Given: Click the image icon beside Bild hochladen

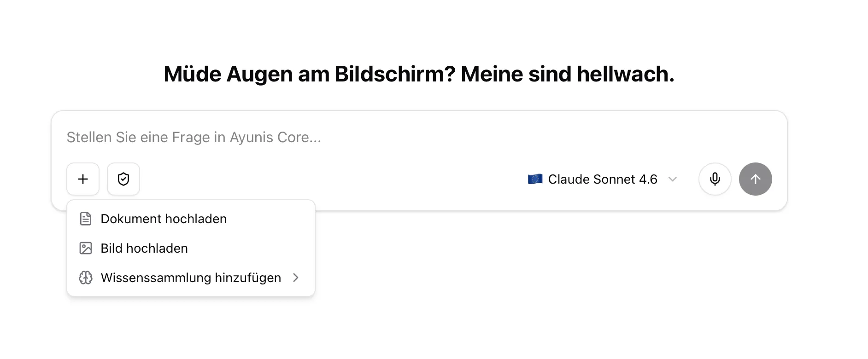Looking at the screenshot, I should [85, 248].
